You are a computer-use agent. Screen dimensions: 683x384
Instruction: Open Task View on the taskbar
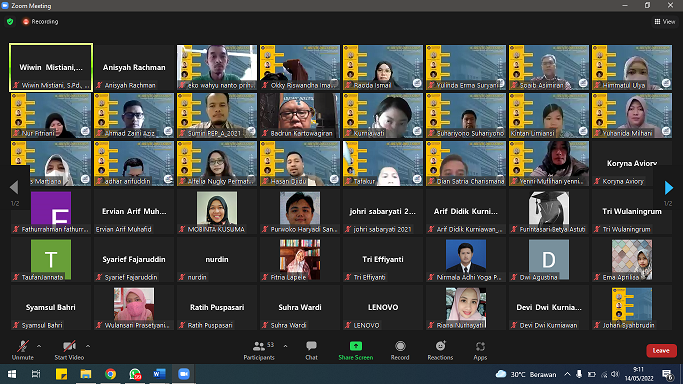36,374
